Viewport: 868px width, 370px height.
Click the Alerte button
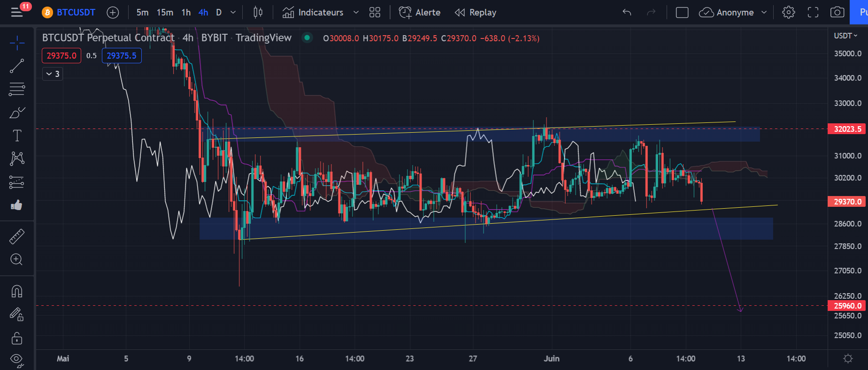(420, 13)
